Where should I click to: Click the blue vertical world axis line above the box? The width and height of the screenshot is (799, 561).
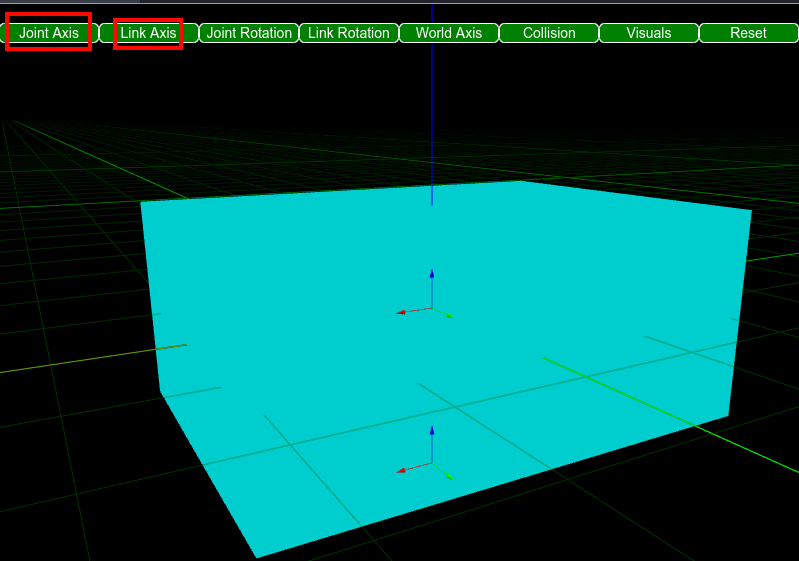point(432,100)
